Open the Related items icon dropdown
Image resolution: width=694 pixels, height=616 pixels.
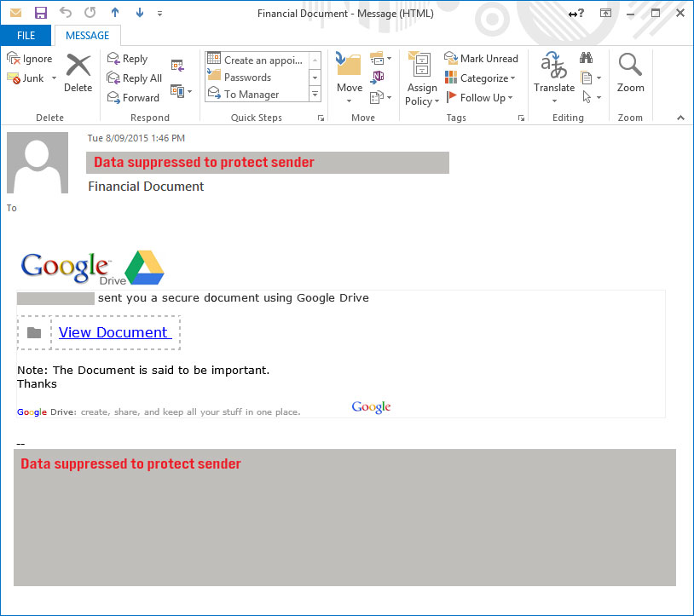click(x=591, y=78)
